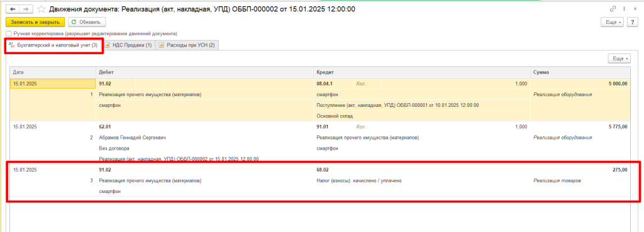This screenshot has height=232, width=644.
Task: Select credit account 08.04.1
Action: tap(325, 84)
